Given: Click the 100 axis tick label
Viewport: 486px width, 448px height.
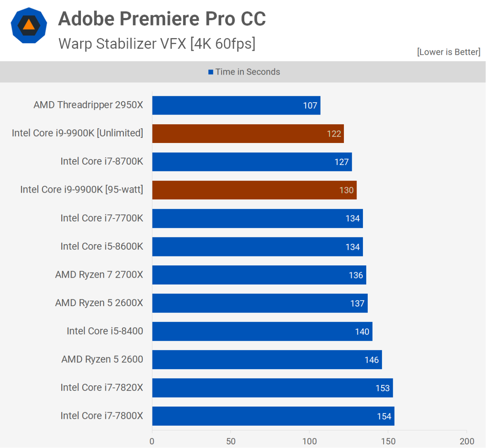Looking at the screenshot, I should 309,441.
